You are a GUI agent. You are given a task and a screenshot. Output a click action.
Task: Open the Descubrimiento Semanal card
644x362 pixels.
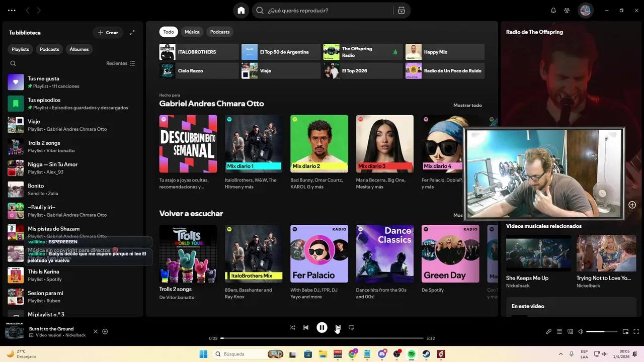(x=188, y=152)
